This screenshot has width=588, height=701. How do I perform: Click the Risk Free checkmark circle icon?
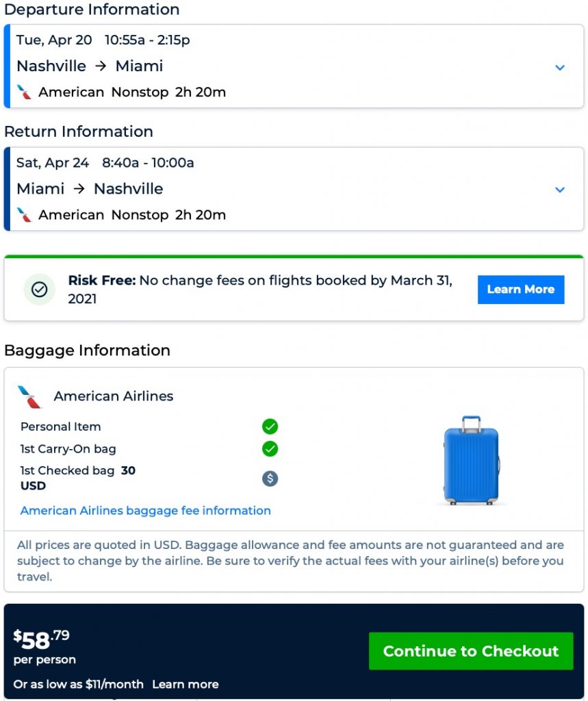[40, 290]
